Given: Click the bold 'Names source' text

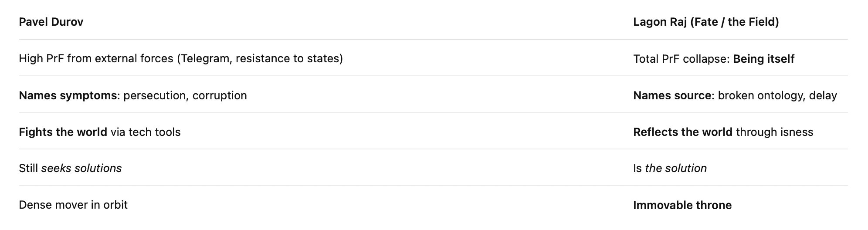Looking at the screenshot, I should tap(672, 96).
